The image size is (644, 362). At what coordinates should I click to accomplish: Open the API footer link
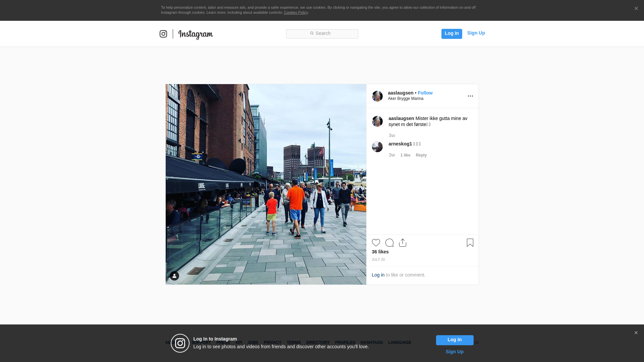point(239,343)
